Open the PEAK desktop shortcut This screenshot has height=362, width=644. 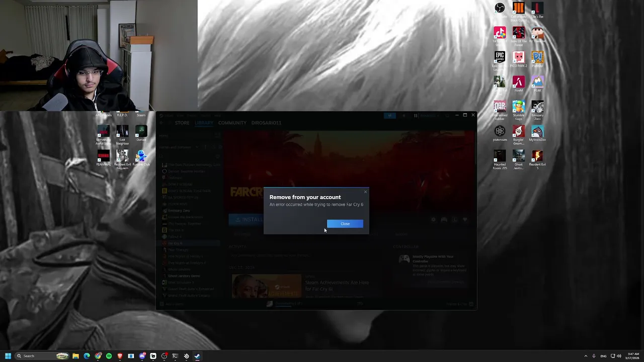pos(537,84)
